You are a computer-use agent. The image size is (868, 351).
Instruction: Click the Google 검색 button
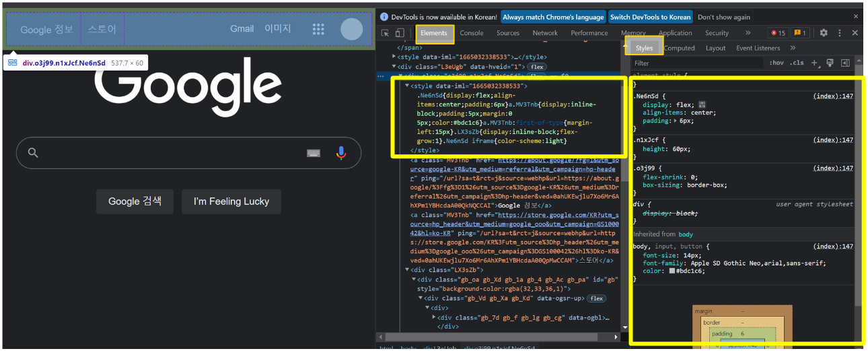(x=135, y=201)
